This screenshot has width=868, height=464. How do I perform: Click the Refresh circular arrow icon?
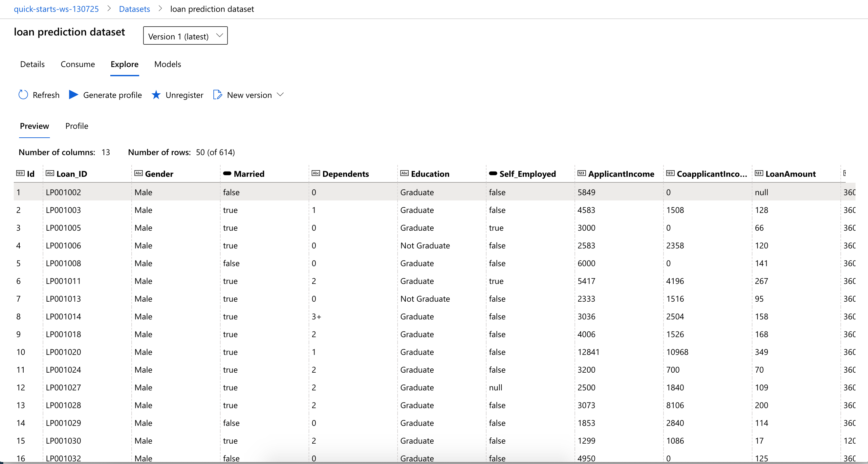pyautogui.click(x=23, y=95)
